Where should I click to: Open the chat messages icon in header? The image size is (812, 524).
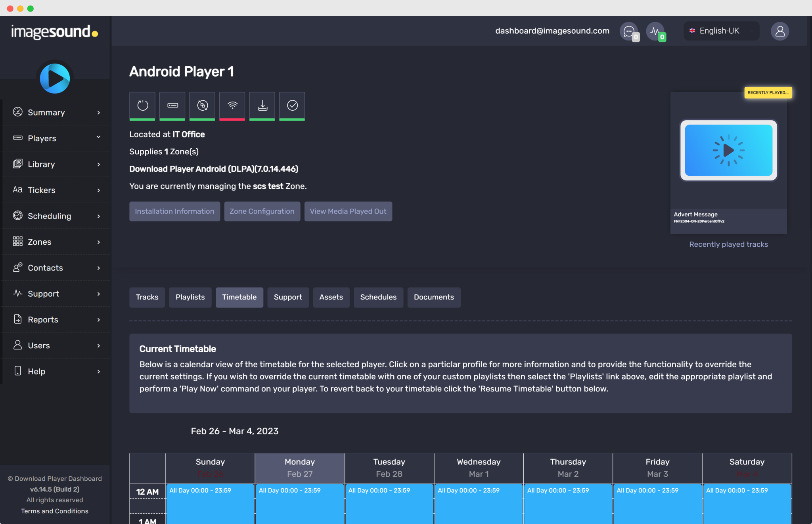click(x=629, y=31)
